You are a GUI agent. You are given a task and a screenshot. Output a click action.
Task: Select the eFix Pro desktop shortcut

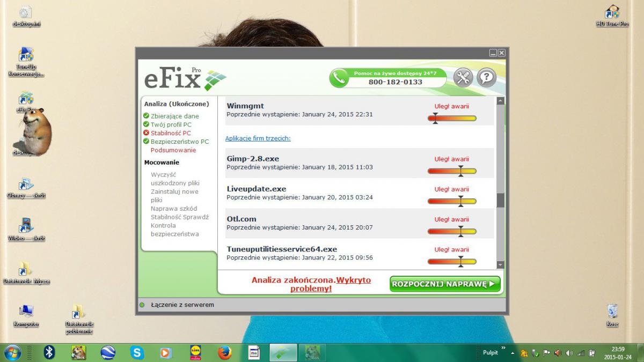26,102
